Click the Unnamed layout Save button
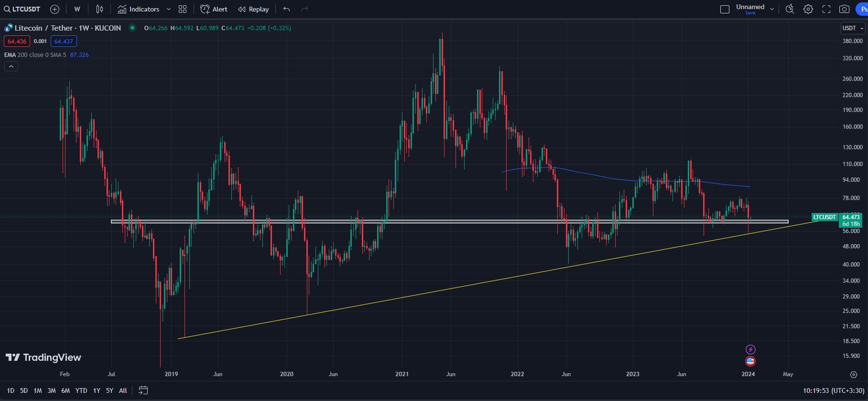The height and width of the screenshot is (401, 868). (x=750, y=13)
